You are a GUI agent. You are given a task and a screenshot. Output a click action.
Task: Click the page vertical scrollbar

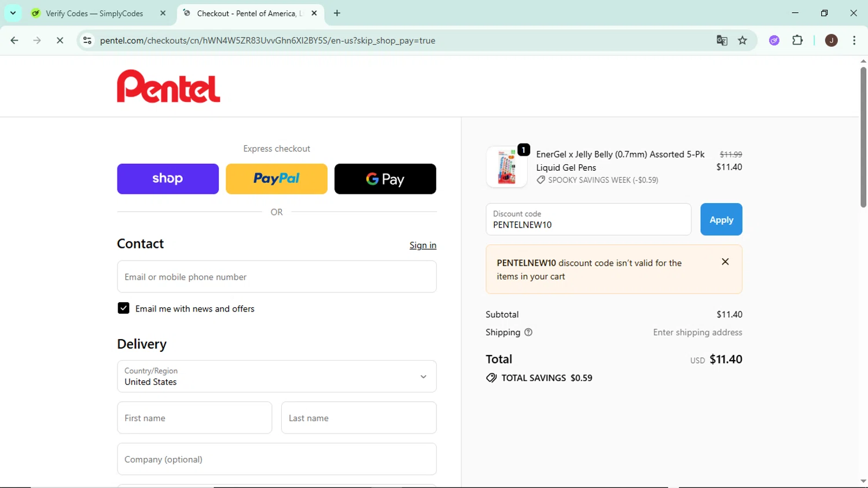[863, 137]
